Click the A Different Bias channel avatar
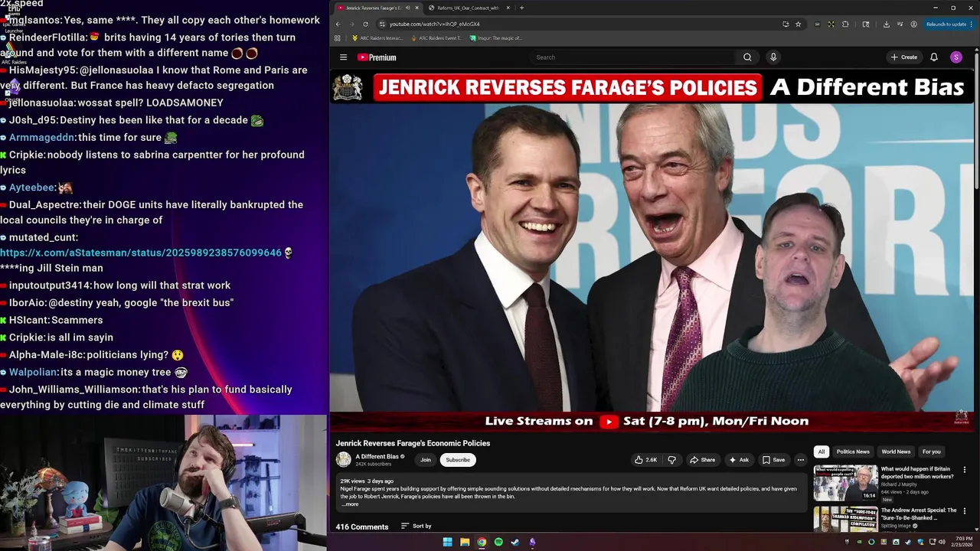980x551 pixels. (x=344, y=460)
